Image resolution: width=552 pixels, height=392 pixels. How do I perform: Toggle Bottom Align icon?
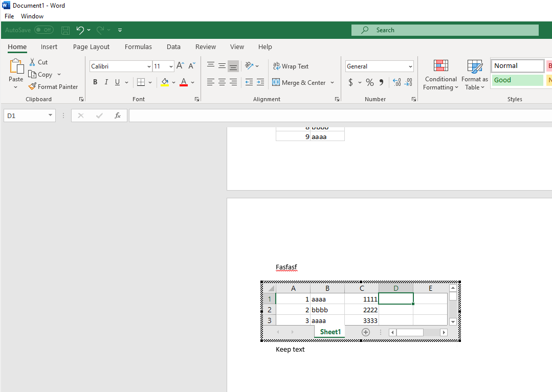tap(233, 66)
